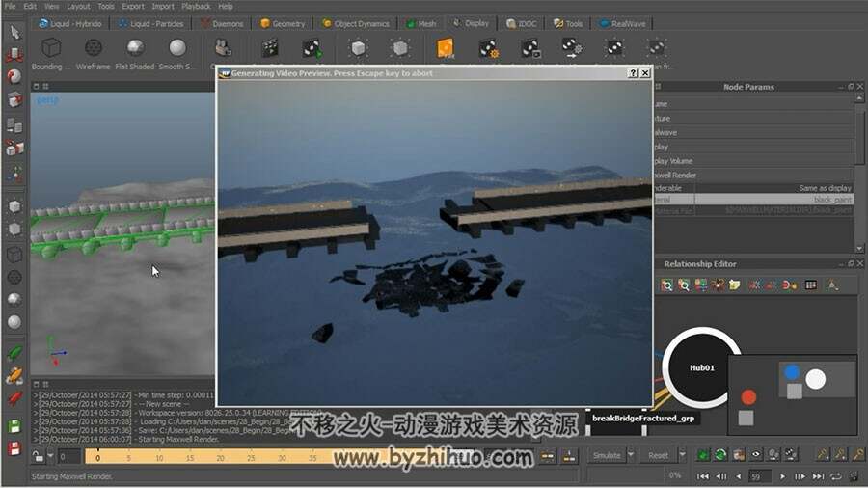Viewport: 868px width, 488px height.
Task: Open the Layout menu
Action: coord(78,6)
